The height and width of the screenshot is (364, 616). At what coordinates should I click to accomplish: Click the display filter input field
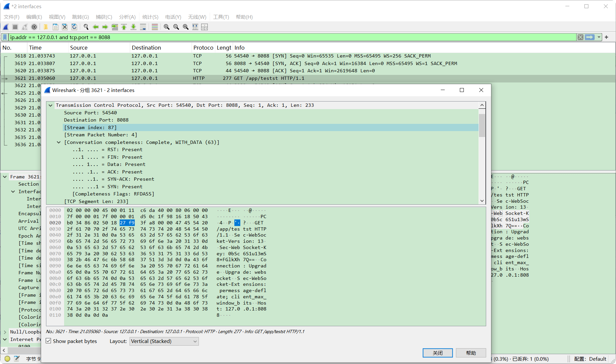293,37
